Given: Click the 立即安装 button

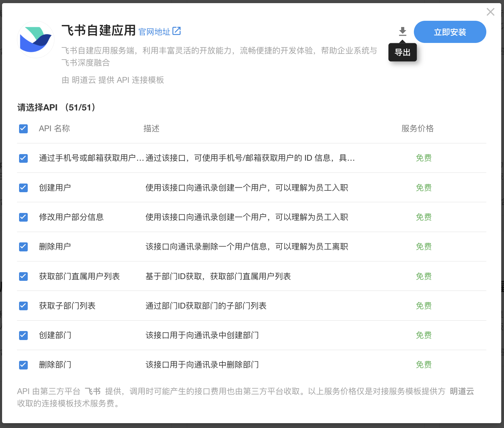Looking at the screenshot, I should point(450,32).
